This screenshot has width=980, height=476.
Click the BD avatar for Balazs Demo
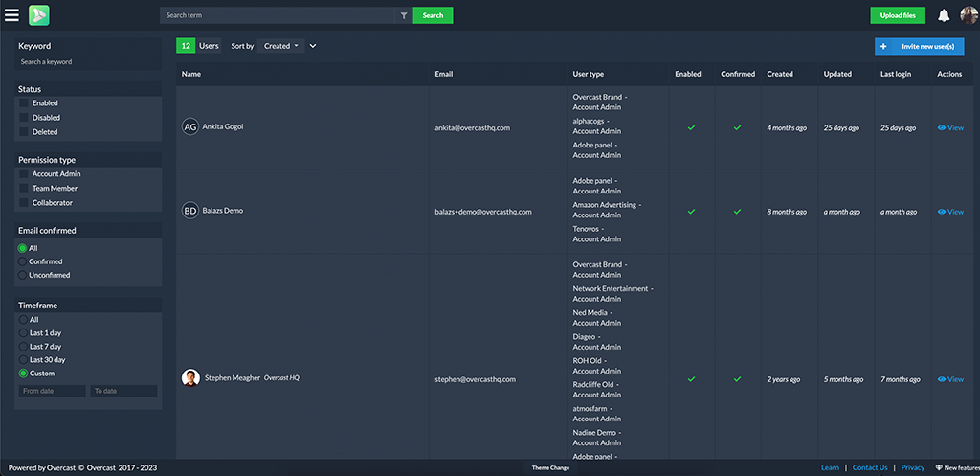click(190, 211)
